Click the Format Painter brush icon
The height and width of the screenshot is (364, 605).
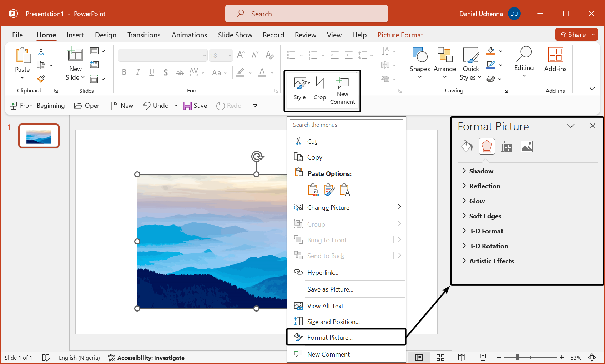click(41, 79)
